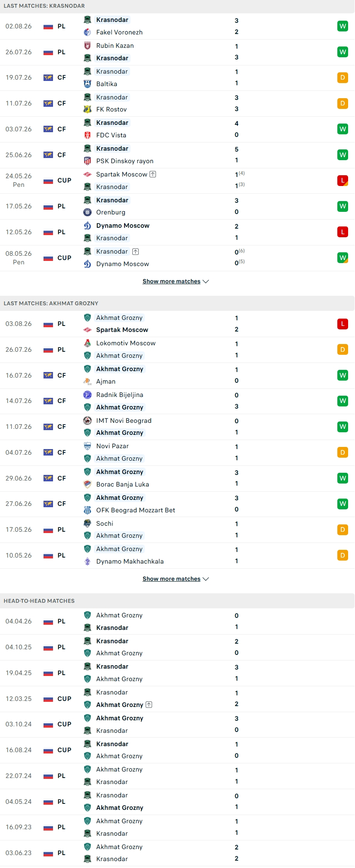The width and height of the screenshot is (355, 868).
Task: Click the win badge for Krasnodar vs Fakel Voronezh
Action: [343, 26]
